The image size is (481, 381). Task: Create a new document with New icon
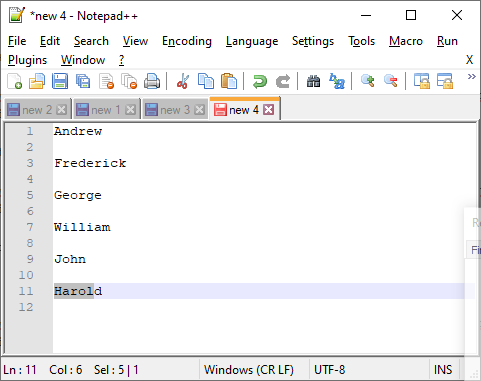point(15,81)
